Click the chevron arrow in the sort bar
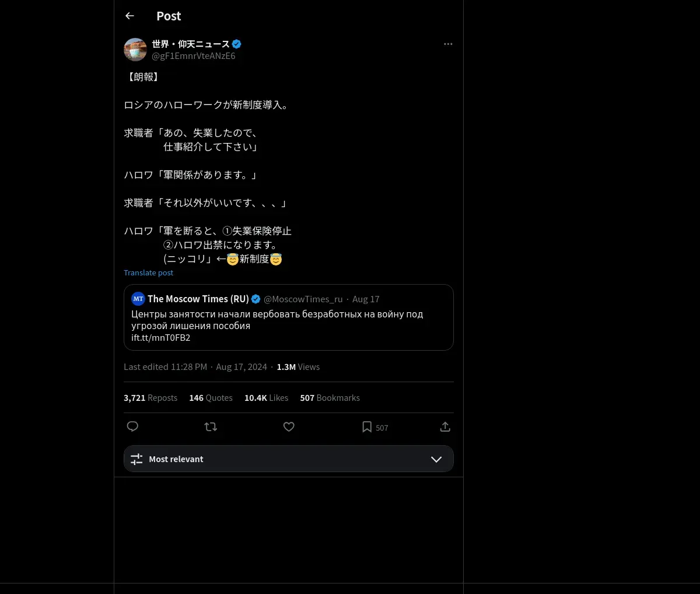The height and width of the screenshot is (594, 700). [x=436, y=459]
